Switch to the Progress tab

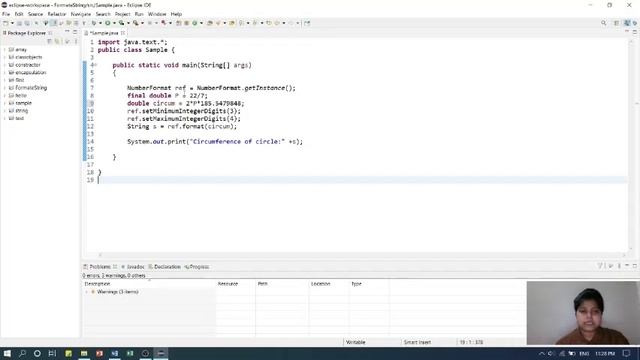pyautogui.click(x=197, y=267)
